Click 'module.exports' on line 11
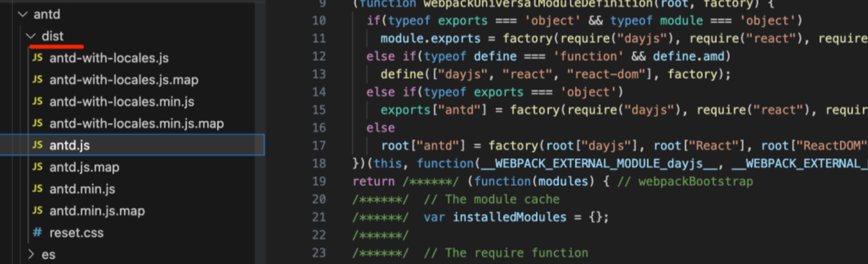 tap(430, 39)
